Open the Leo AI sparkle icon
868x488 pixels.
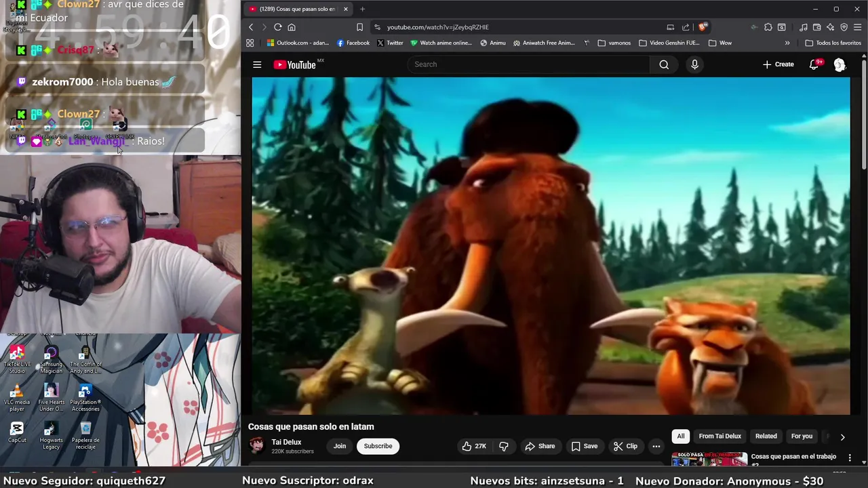click(830, 27)
